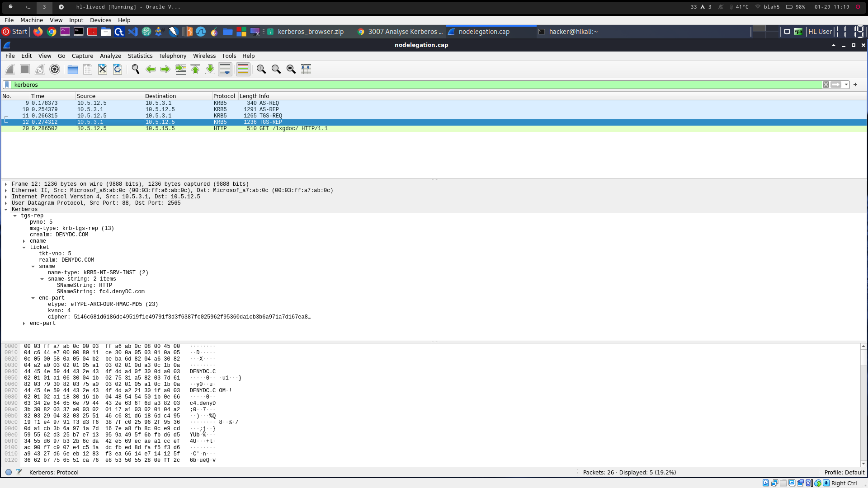The width and height of the screenshot is (868, 488).
Task: Collapse the ticket tree node
Action: coord(24,248)
